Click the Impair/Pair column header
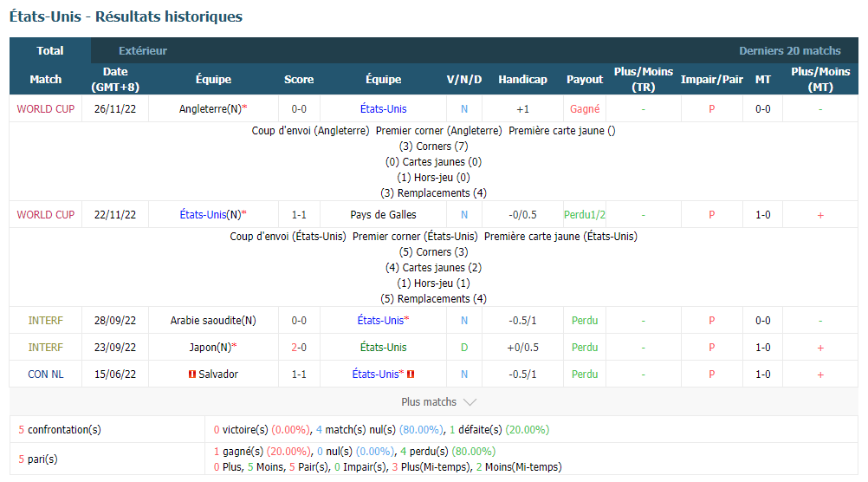Image resolution: width=868 pixels, height=482 pixels. [711, 79]
